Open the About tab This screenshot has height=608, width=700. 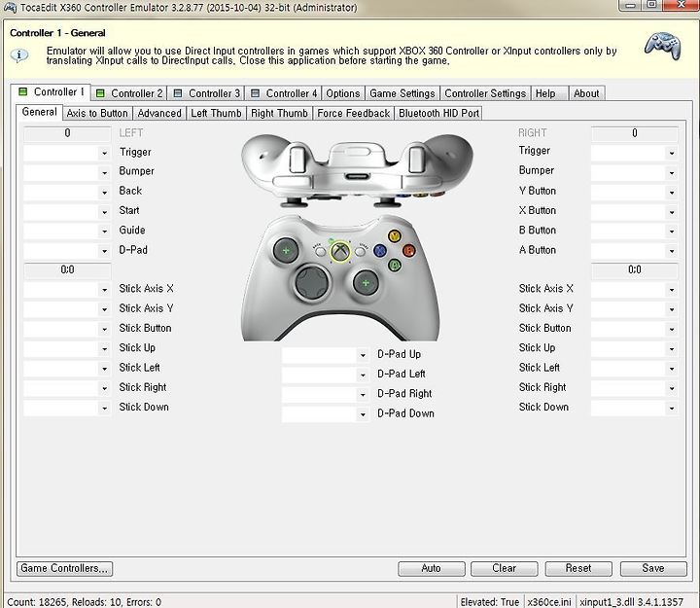tap(586, 93)
